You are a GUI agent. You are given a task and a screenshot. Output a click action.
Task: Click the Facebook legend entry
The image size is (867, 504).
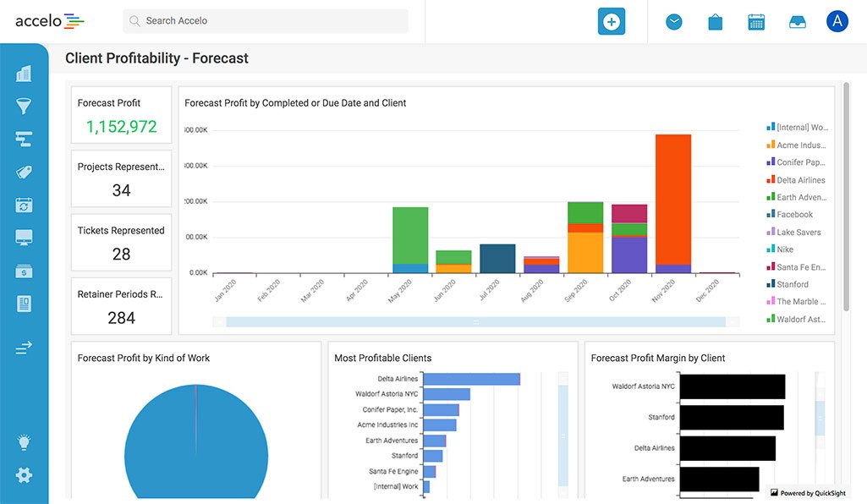click(789, 214)
